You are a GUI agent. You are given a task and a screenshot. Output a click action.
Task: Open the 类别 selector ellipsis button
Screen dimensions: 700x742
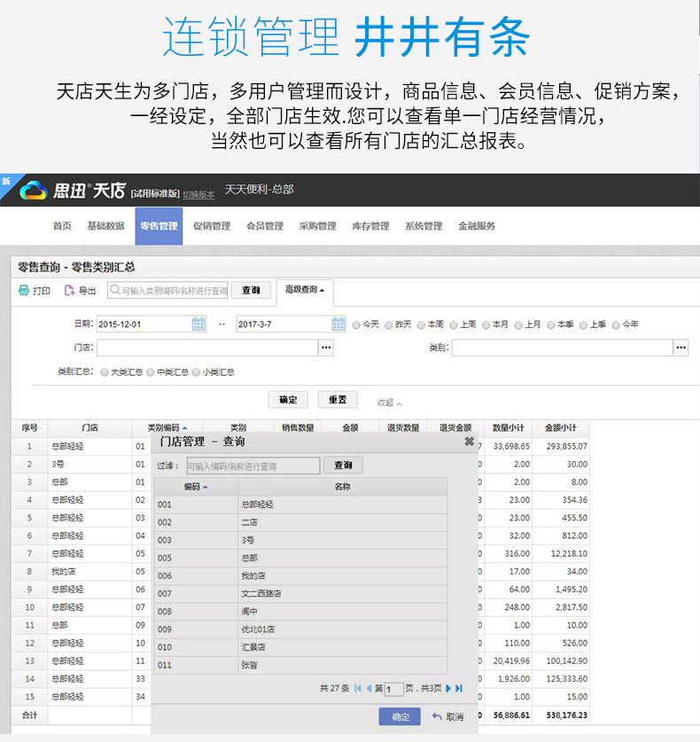[x=681, y=348]
